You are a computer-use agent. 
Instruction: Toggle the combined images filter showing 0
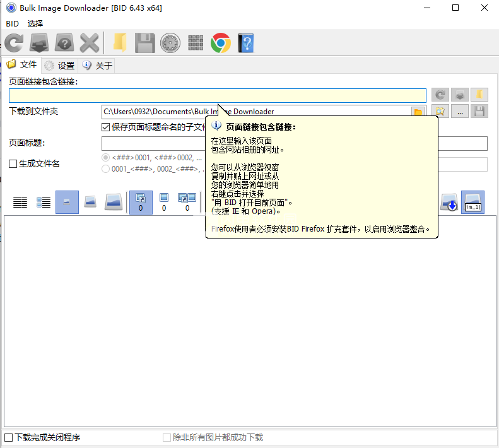point(187,202)
